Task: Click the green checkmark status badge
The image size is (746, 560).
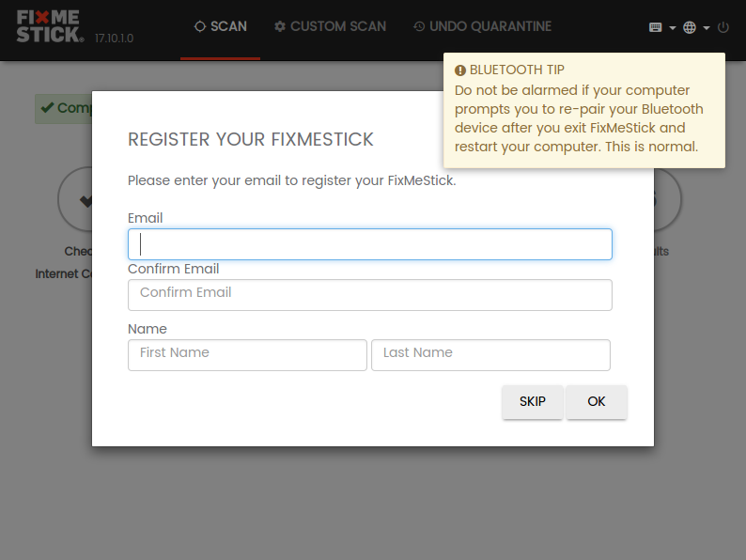Action: tap(63, 108)
